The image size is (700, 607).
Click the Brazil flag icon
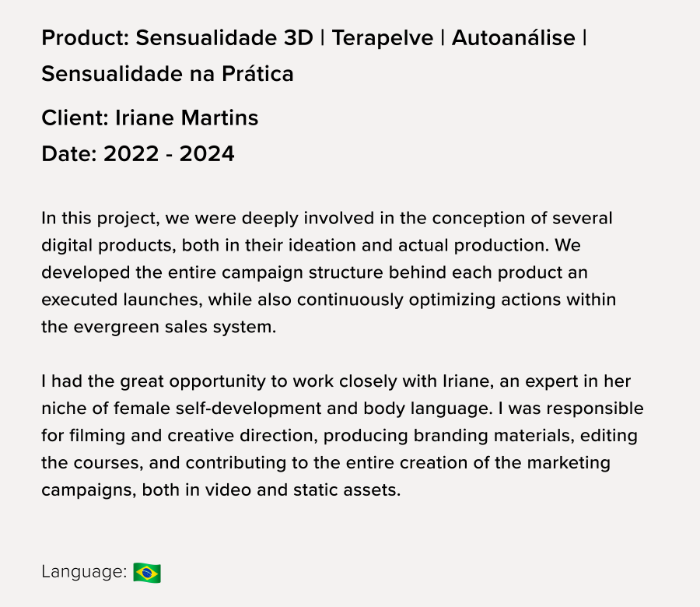click(147, 573)
